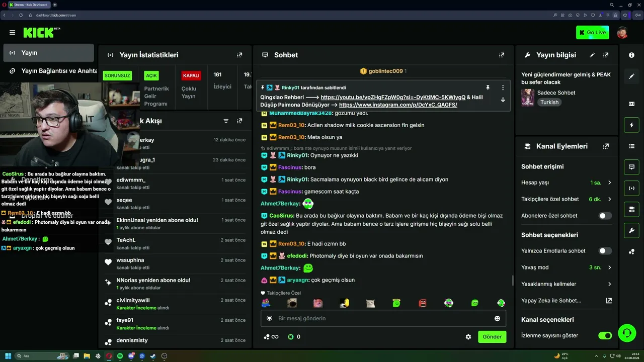This screenshot has width=644, height=362.
Task: Toggle the broadcast signal sidebar icon
Action: pos(631,188)
